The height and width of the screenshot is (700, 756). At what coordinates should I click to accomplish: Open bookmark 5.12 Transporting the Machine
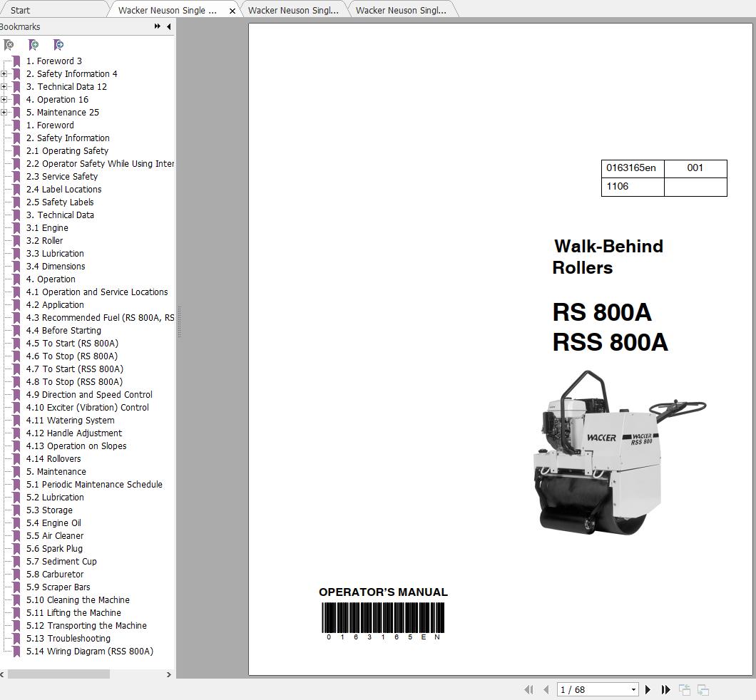86,626
